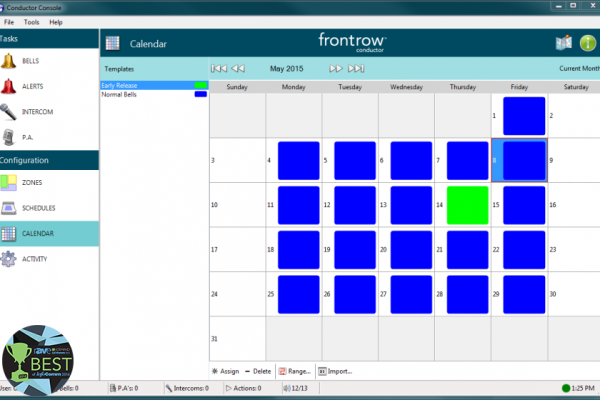The width and height of the screenshot is (600, 400).
Task: Click the Actions status bar entry
Action: [x=243, y=388]
